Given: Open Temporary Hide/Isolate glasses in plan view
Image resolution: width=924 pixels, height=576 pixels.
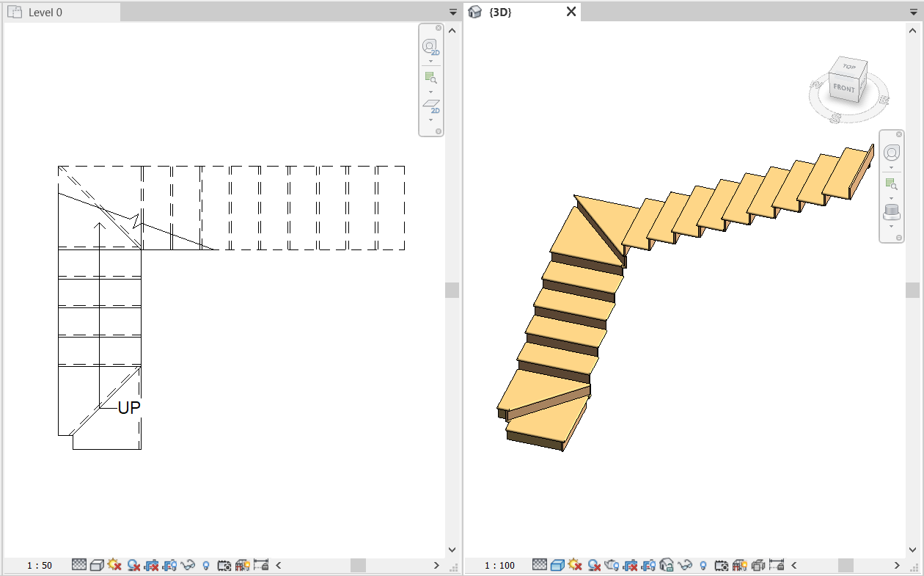Looking at the screenshot, I should tap(186, 565).
